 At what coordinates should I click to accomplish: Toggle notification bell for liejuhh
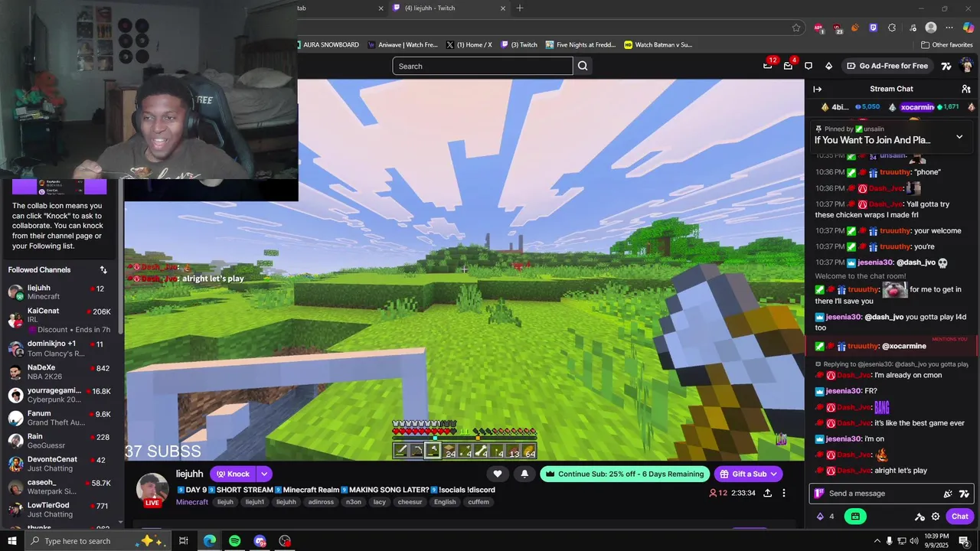[x=524, y=474]
